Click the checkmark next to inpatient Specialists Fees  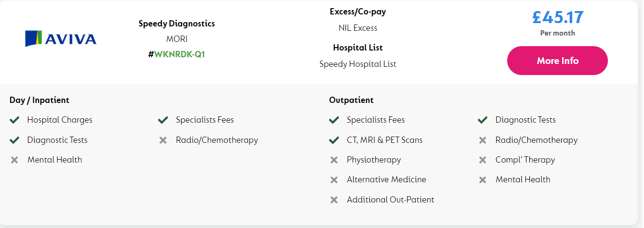[163, 120]
